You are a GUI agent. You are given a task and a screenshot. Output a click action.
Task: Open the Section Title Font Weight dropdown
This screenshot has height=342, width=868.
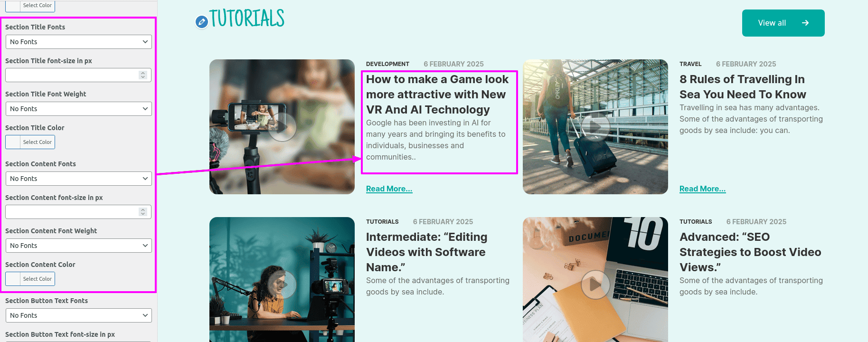click(79, 109)
